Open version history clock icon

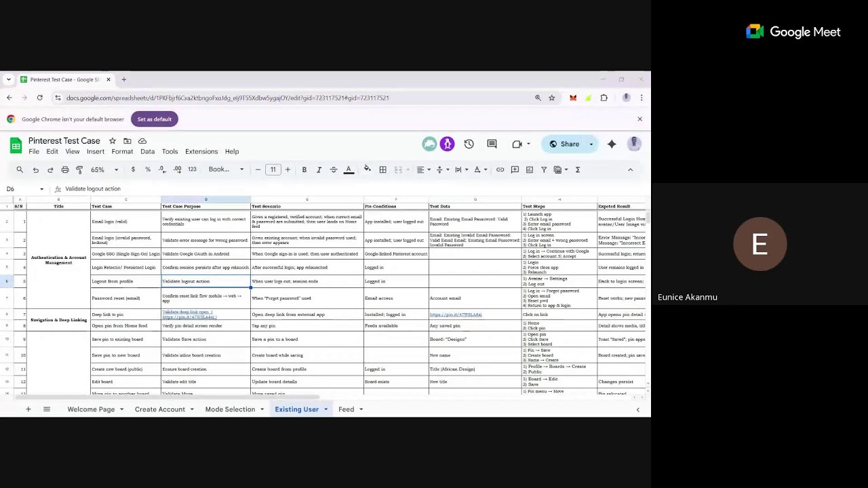click(469, 144)
